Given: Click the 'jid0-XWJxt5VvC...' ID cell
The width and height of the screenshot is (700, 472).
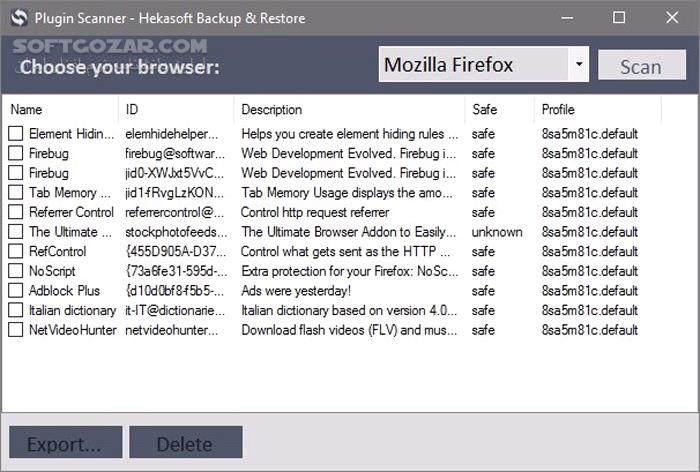Looking at the screenshot, I should click(175, 173).
